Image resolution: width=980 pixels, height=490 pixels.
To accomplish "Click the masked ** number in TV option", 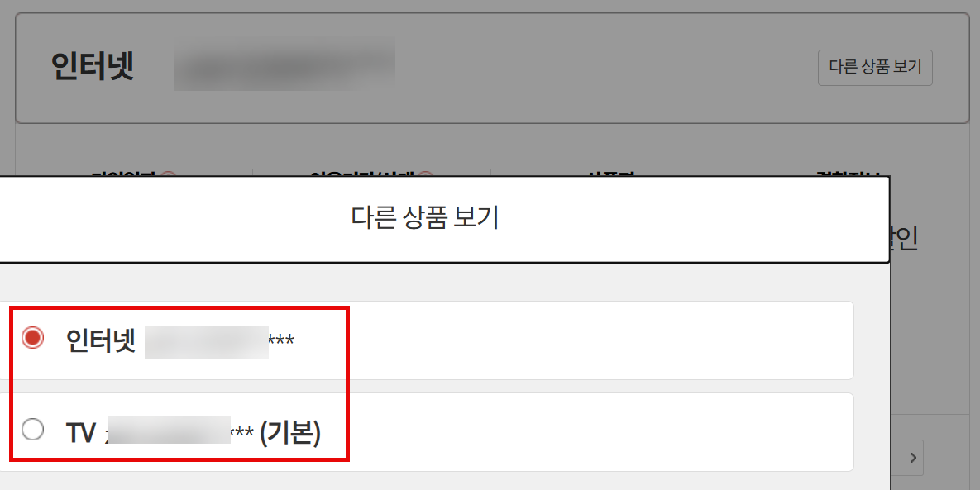I will 242,433.
